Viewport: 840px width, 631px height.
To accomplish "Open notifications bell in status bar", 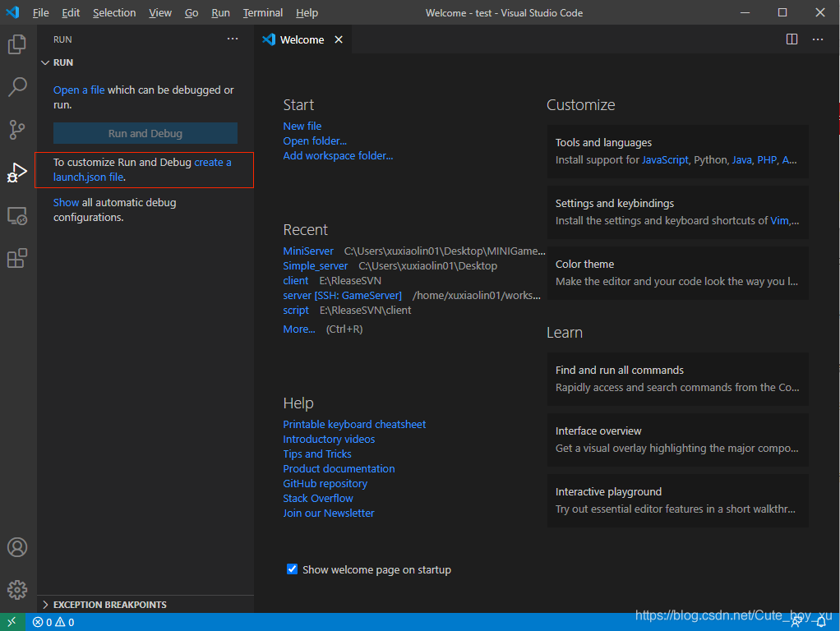I will click(x=821, y=622).
